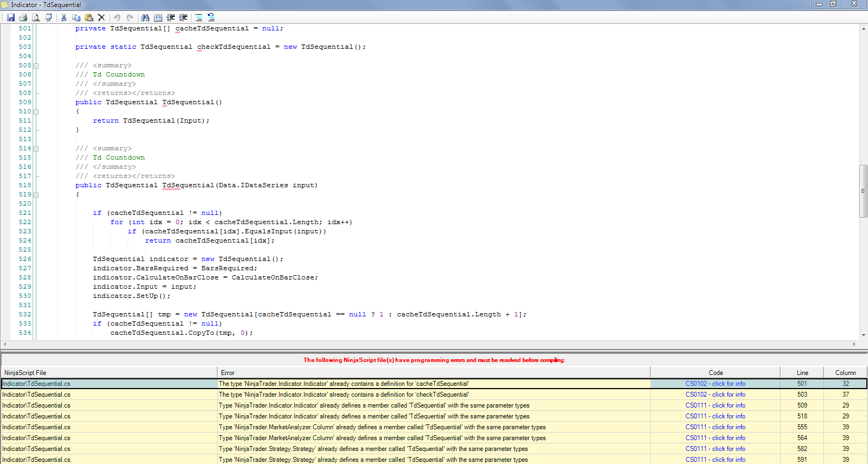Click 'indicator.SetUp();' on line 530
This screenshot has height=464, width=868.
131,296
